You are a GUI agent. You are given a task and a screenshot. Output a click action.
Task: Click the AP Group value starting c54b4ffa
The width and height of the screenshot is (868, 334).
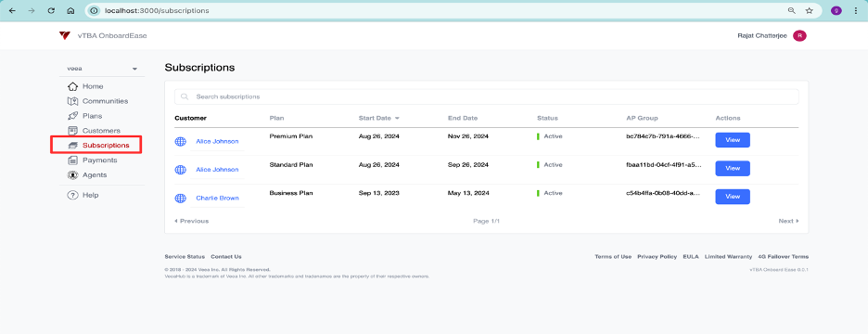(x=664, y=193)
